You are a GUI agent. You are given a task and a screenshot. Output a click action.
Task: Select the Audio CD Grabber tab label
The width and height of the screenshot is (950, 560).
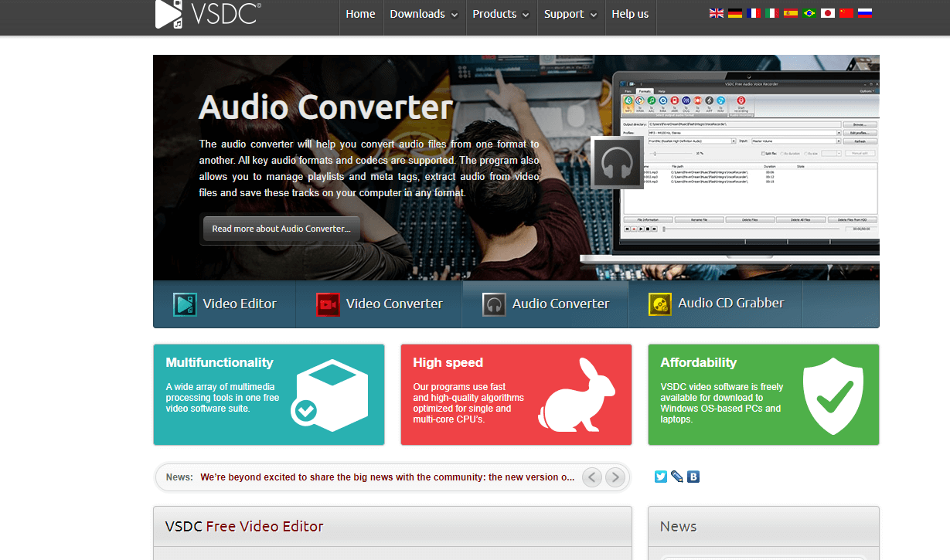pos(731,303)
